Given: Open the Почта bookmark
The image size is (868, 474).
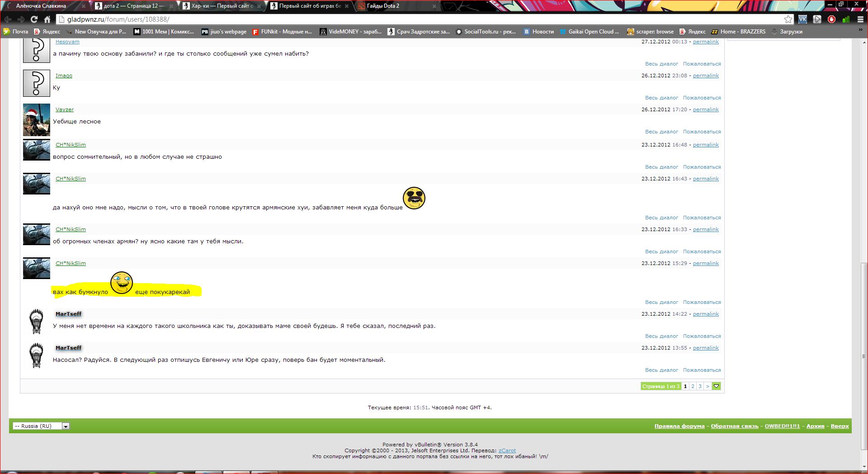Looking at the screenshot, I should [16, 32].
